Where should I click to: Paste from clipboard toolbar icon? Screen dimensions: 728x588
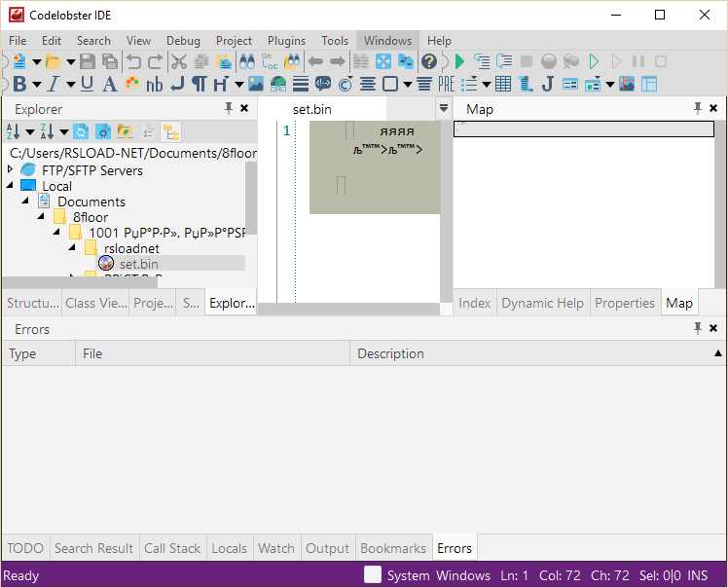tap(224, 61)
